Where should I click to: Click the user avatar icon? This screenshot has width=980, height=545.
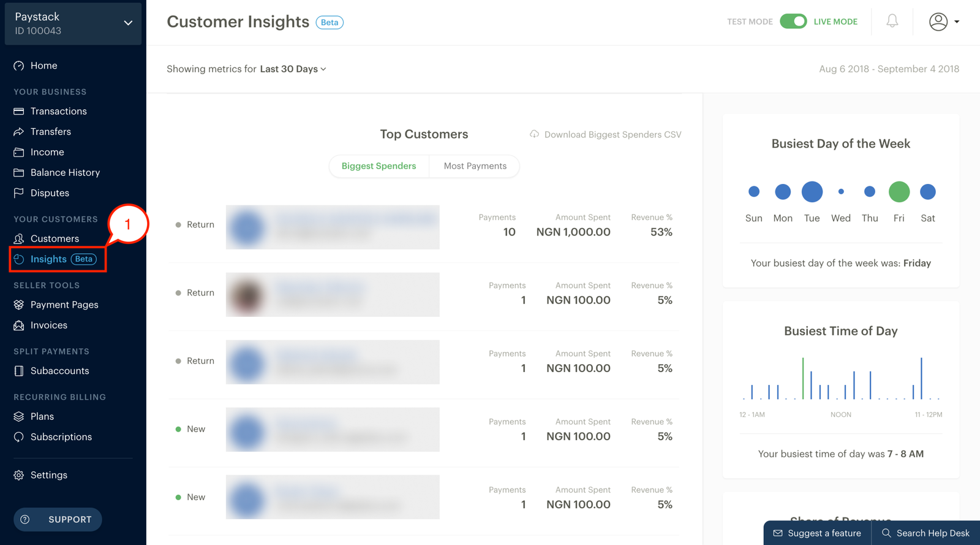click(x=938, y=22)
